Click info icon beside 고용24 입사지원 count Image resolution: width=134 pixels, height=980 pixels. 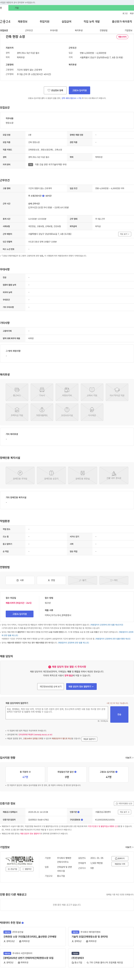pos(117,772)
